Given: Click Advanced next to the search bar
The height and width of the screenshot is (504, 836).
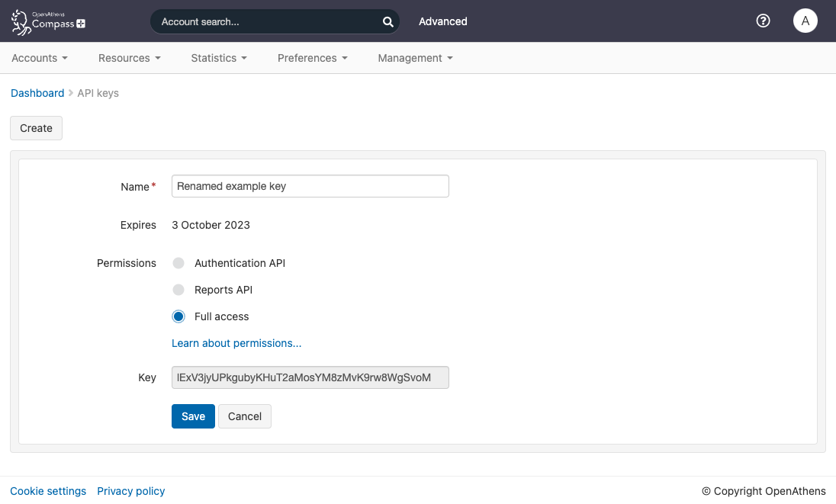Looking at the screenshot, I should point(442,21).
